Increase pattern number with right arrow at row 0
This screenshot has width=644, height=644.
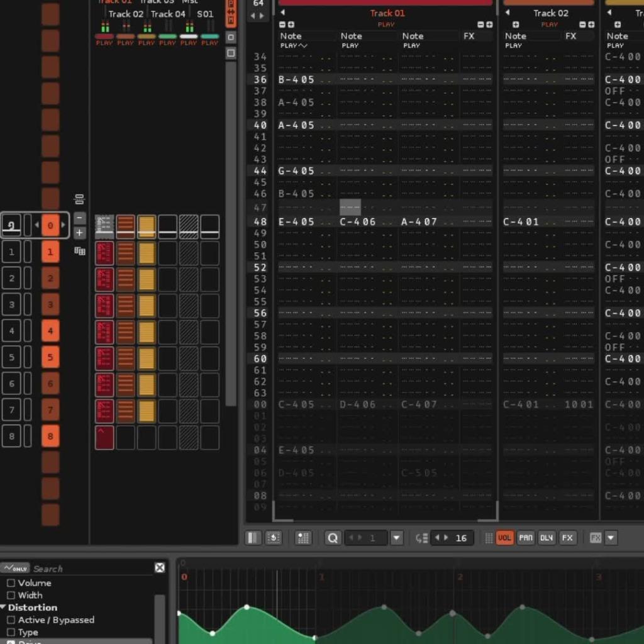64,225
